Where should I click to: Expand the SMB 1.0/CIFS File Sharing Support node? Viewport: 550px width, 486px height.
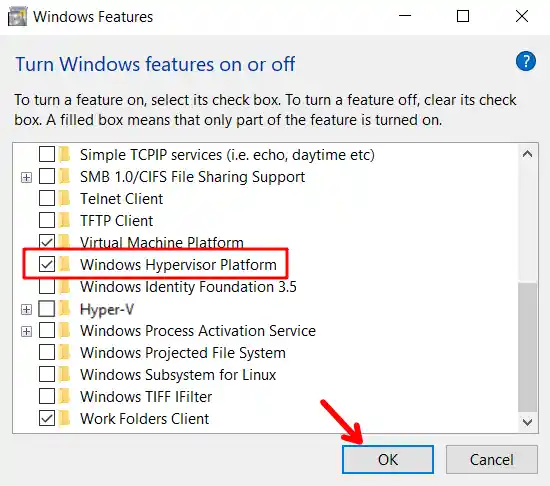26,177
